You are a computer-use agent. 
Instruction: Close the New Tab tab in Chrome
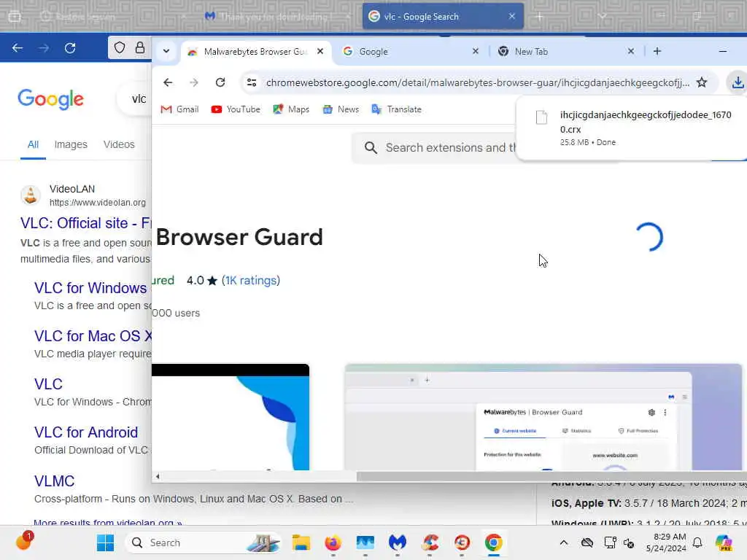(631, 51)
